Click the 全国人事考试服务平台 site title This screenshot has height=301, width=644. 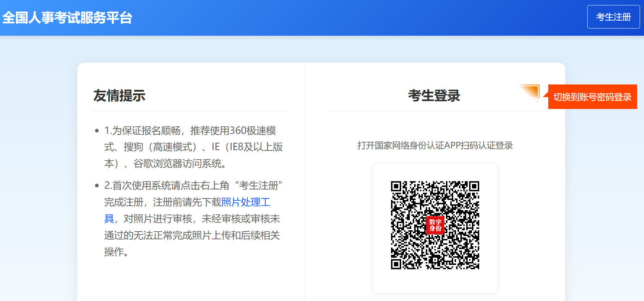coord(67,18)
